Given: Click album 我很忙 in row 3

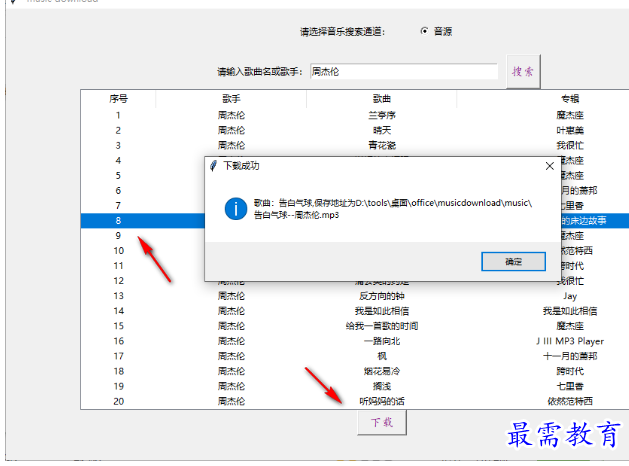Looking at the screenshot, I should 570,146.
